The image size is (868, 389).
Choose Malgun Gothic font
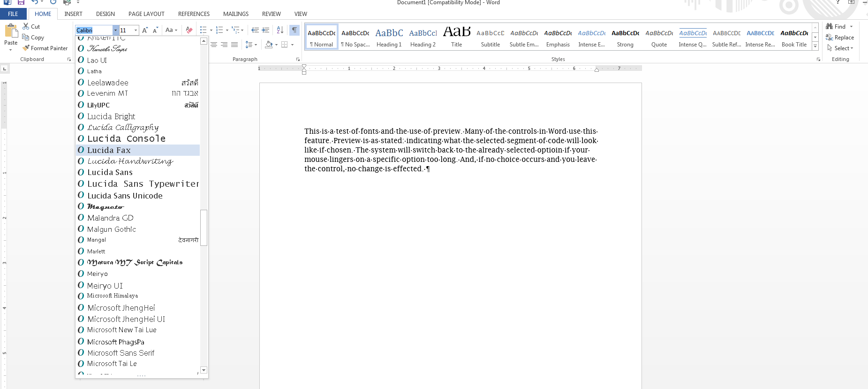click(x=138, y=229)
